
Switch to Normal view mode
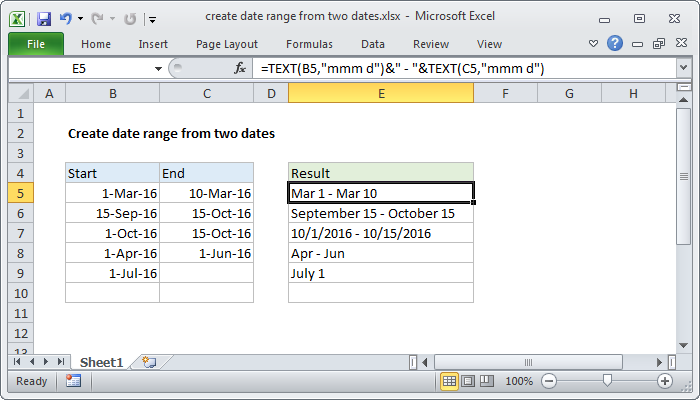click(450, 381)
